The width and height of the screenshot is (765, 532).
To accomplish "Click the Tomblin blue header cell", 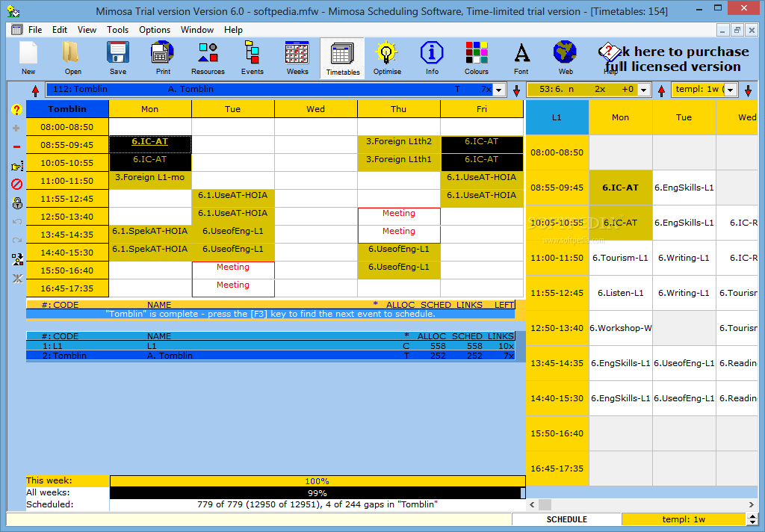I will pyautogui.click(x=66, y=109).
